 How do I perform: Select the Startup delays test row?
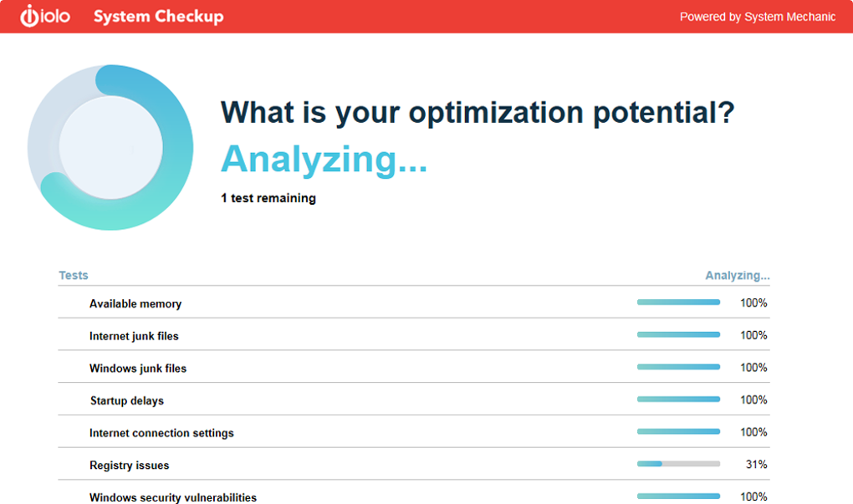pyautogui.click(x=127, y=400)
